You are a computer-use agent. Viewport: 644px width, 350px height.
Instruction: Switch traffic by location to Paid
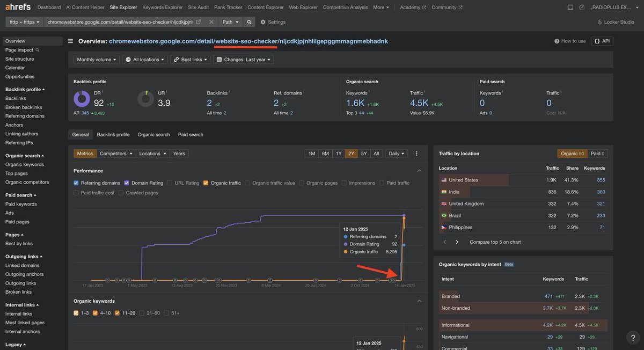pos(597,154)
